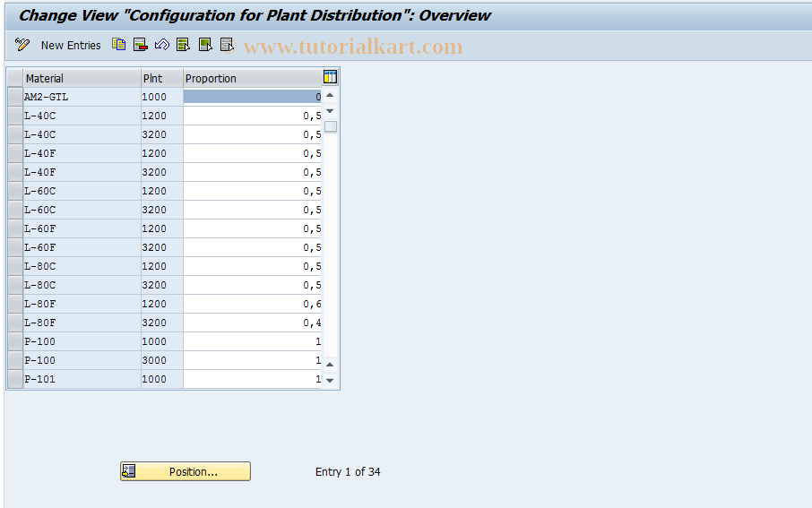The image size is (812, 508).
Task: Click the Material column header
Action: tap(82, 78)
